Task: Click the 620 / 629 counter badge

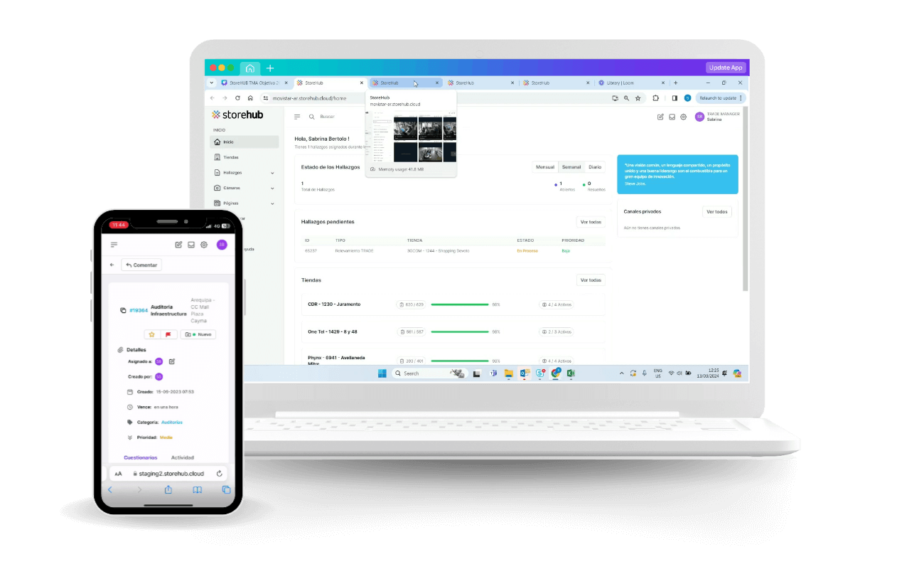Action: (x=412, y=304)
